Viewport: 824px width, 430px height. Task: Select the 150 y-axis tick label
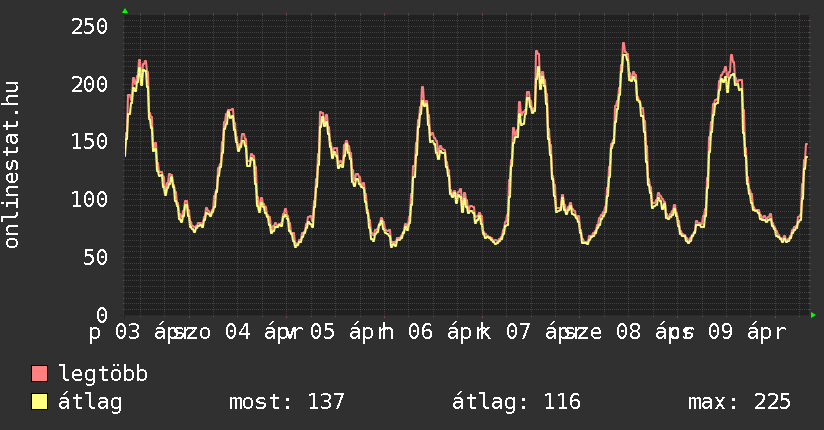click(89, 142)
